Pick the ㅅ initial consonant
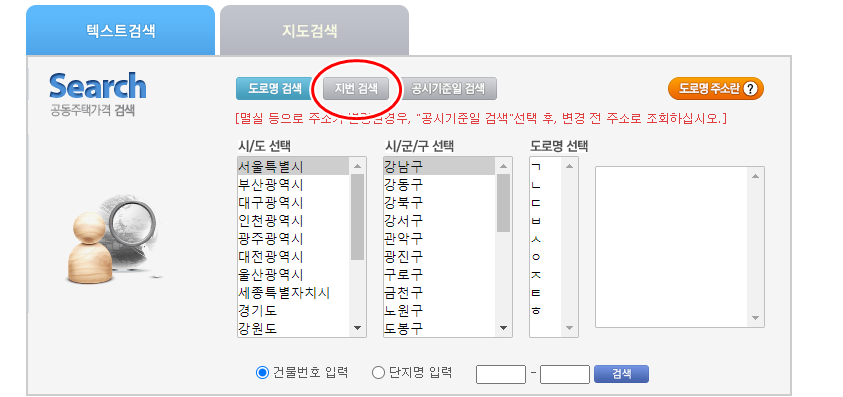The width and height of the screenshot is (843, 397). pyautogui.click(x=546, y=238)
